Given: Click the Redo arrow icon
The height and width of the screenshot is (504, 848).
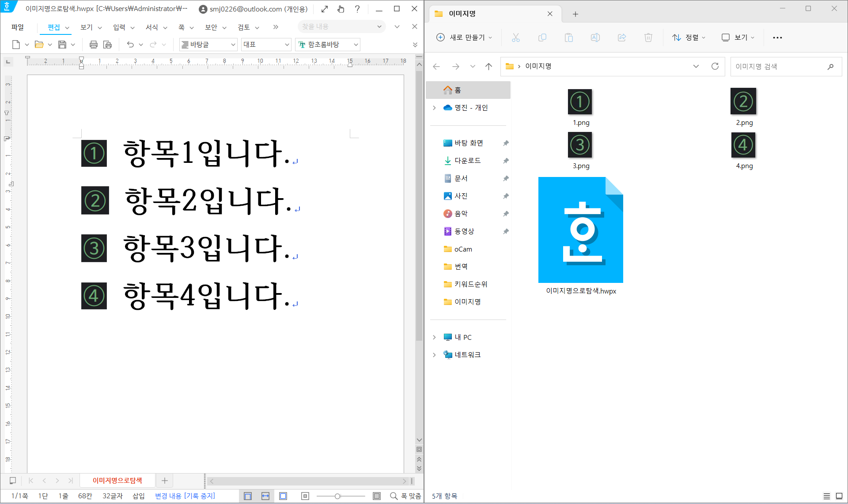Looking at the screenshot, I should (x=153, y=45).
